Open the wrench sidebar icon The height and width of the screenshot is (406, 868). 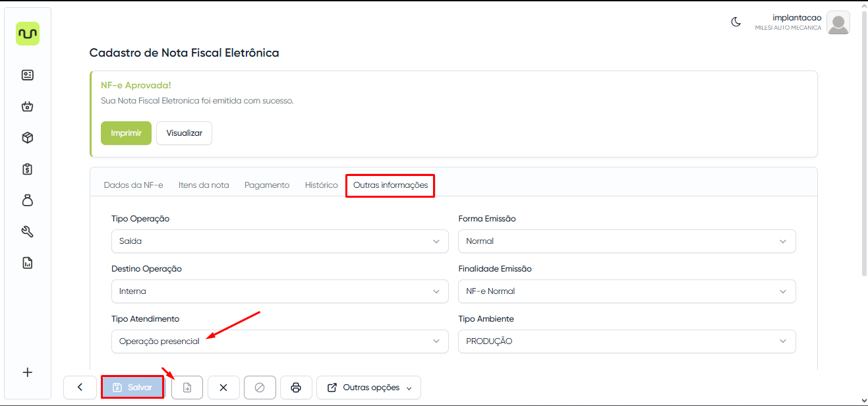(28, 231)
